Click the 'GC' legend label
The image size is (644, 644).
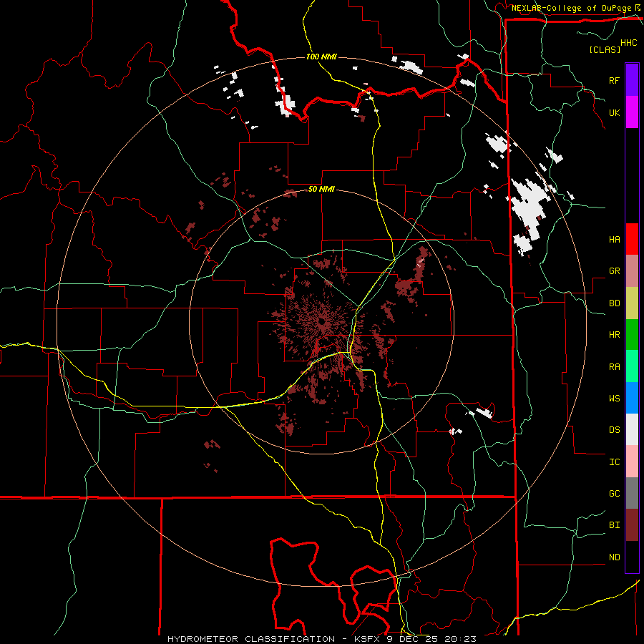pyautogui.click(x=614, y=494)
